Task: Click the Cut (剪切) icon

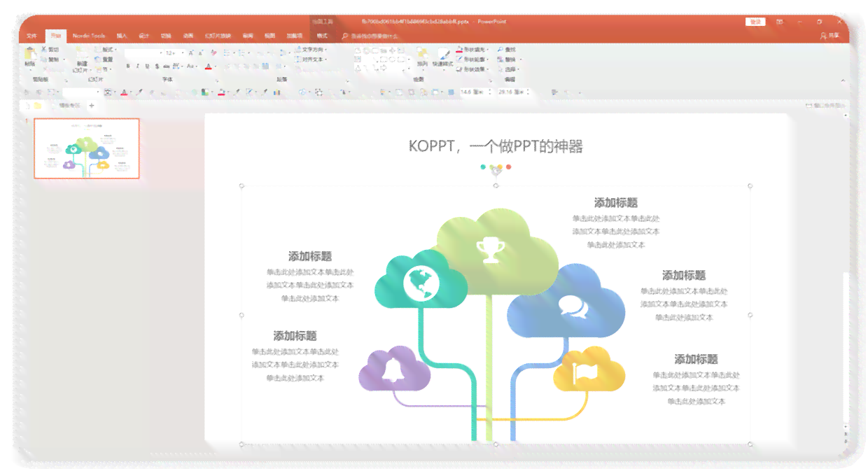Action: coord(43,50)
